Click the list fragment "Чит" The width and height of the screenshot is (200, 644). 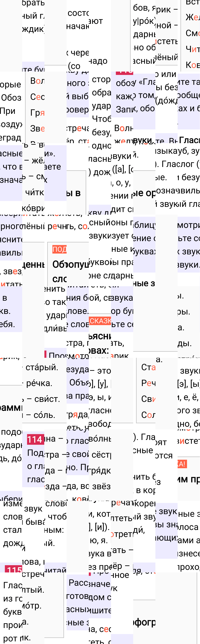point(193,49)
